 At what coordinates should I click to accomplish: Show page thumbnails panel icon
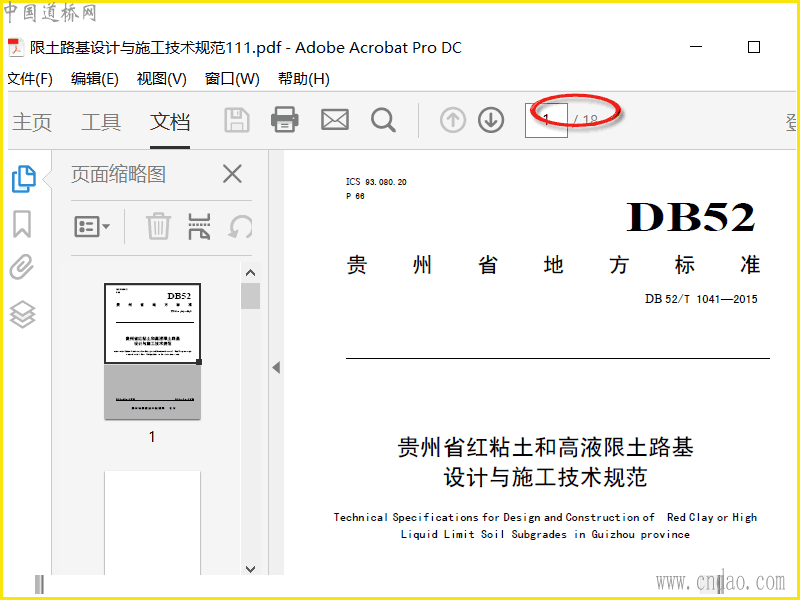23,179
